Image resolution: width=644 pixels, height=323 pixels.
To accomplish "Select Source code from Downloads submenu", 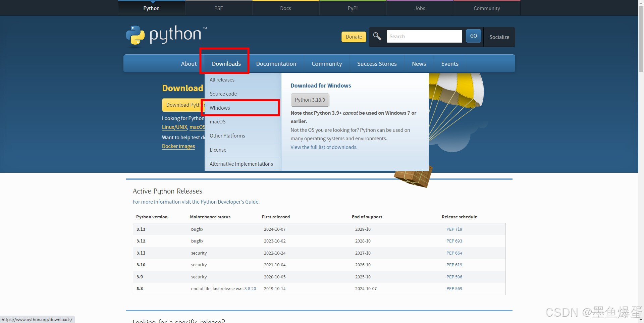I will [x=243, y=94].
